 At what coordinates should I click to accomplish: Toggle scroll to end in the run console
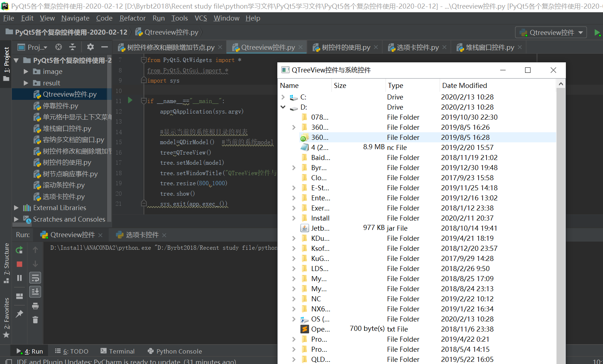pyautogui.click(x=35, y=292)
